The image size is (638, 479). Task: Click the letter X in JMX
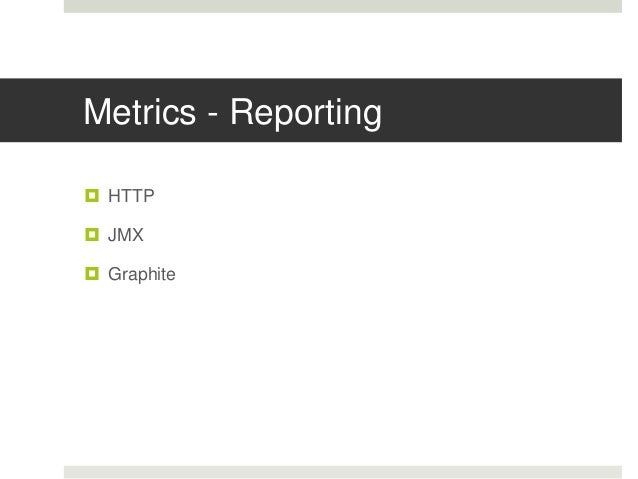tap(138, 235)
